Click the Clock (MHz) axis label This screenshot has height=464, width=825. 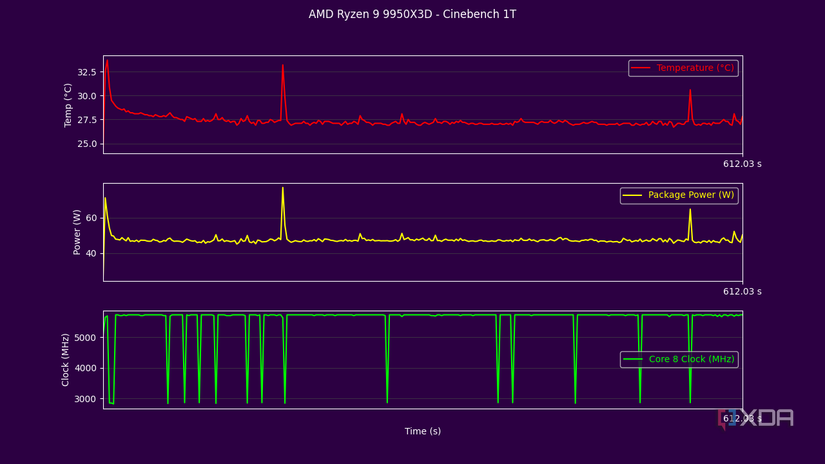(x=65, y=360)
